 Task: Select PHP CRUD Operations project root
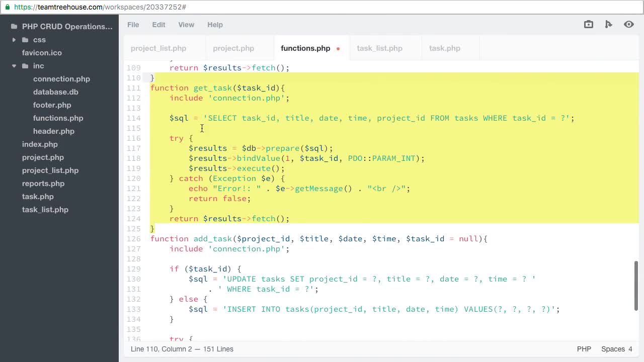pos(67,27)
